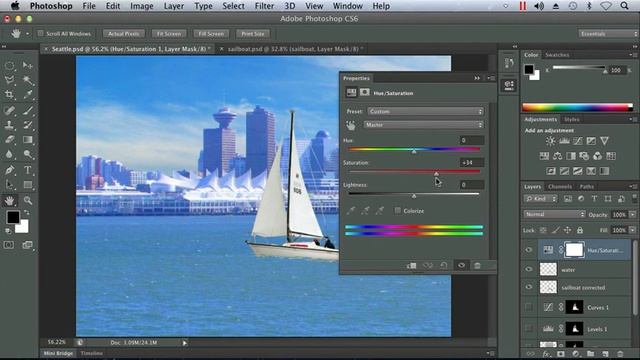Select the Elliptical Marquee tool
Viewport: 640px width, 360px height.
9,66
